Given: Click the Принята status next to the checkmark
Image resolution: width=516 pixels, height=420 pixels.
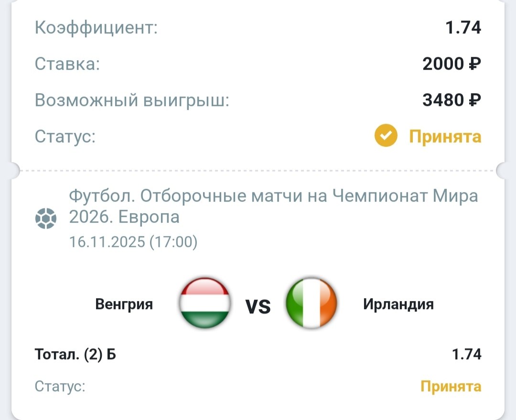Looking at the screenshot, I should coord(445,137).
